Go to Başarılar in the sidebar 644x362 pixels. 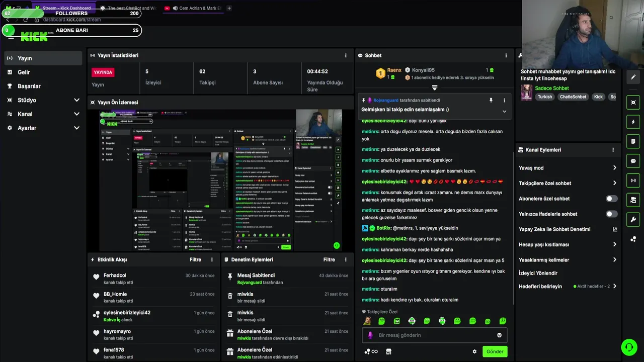[x=43, y=86]
